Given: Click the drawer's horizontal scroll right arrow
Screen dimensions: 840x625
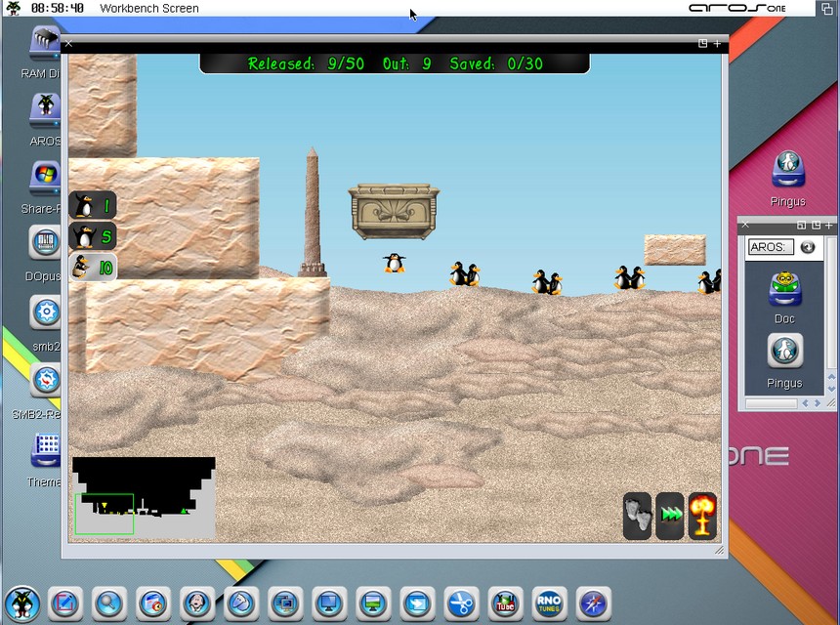Looking at the screenshot, I should 818,403.
